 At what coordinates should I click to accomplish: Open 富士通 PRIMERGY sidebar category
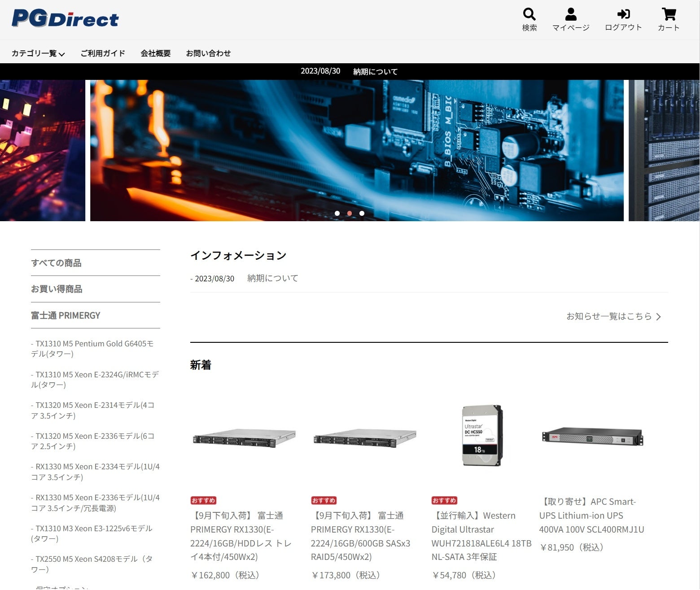[x=66, y=315]
